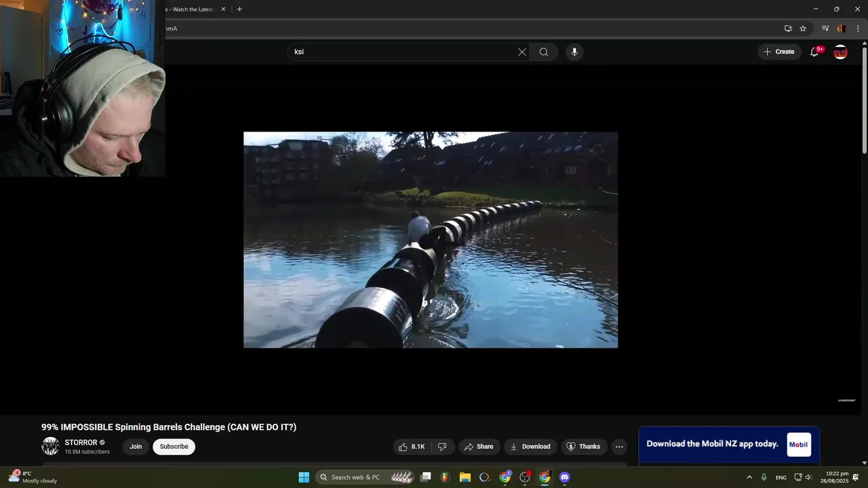Click the magnifier search button
This screenshot has height=488, width=868.
pos(544,52)
